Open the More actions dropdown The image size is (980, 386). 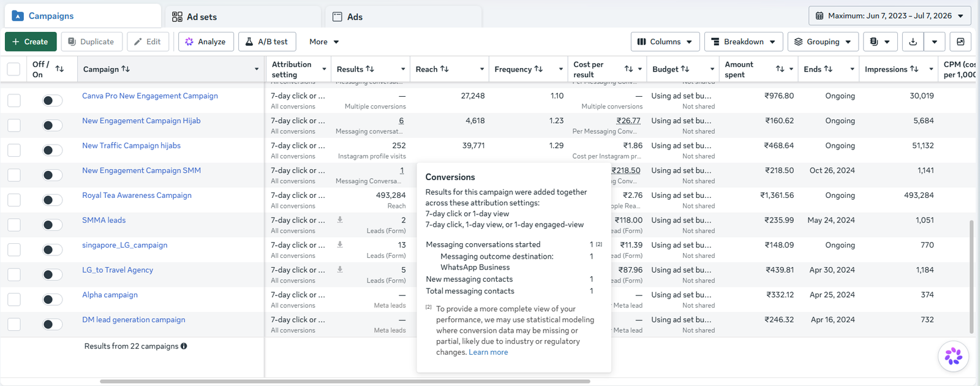pyautogui.click(x=324, y=42)
